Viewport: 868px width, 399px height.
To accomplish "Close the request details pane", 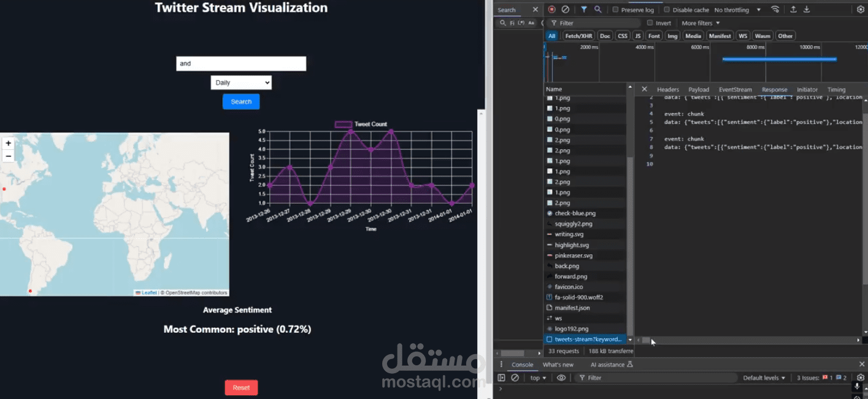I will (644, 90).
